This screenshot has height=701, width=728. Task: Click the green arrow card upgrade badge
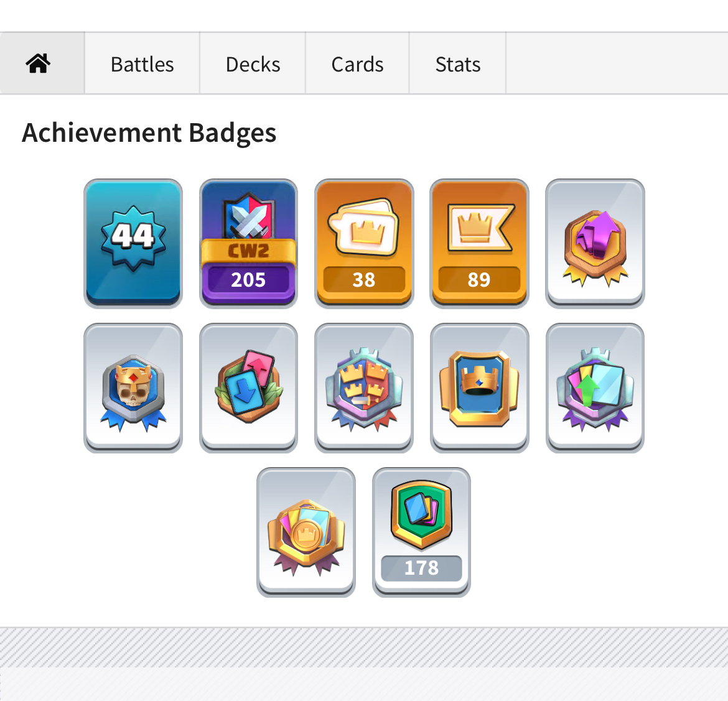tap(595, 388)
